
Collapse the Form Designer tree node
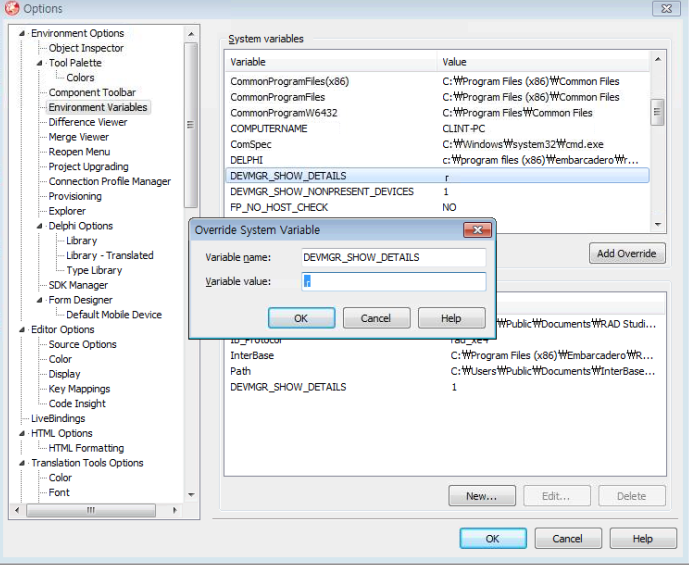pyautogui.click(x=40, y=300)
